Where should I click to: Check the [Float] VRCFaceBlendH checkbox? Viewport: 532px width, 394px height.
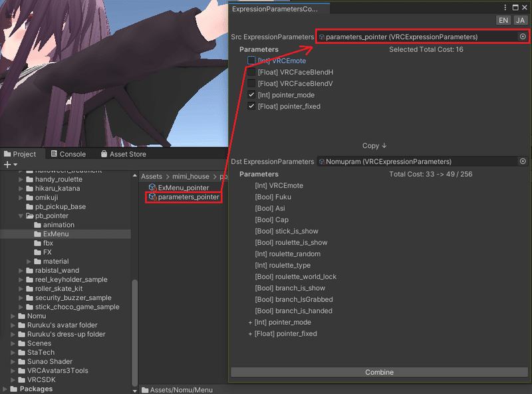[251, 72]
